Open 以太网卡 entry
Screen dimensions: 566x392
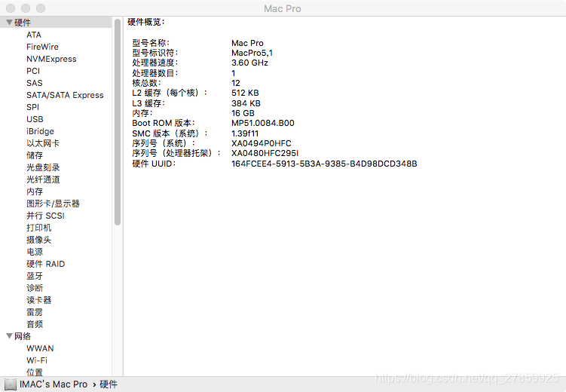pyautogui.click(x=43, y=143)
